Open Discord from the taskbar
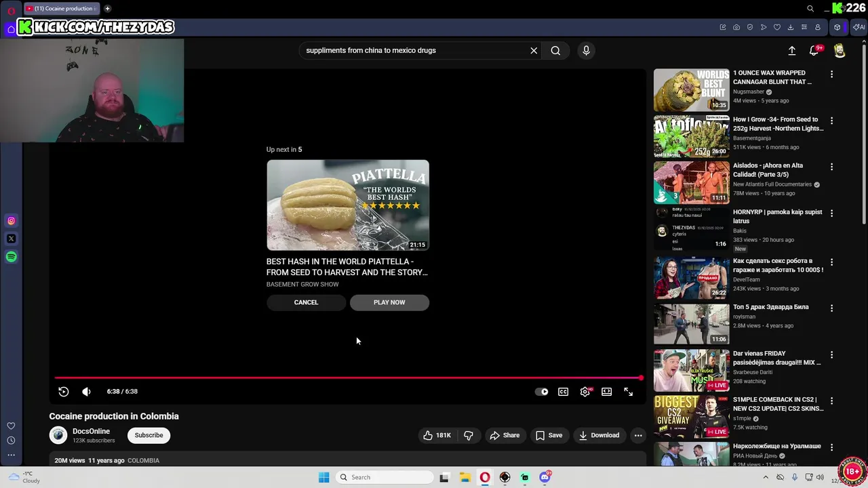The image size is (868, 488). pyautogui.click(x=545, y=477)
